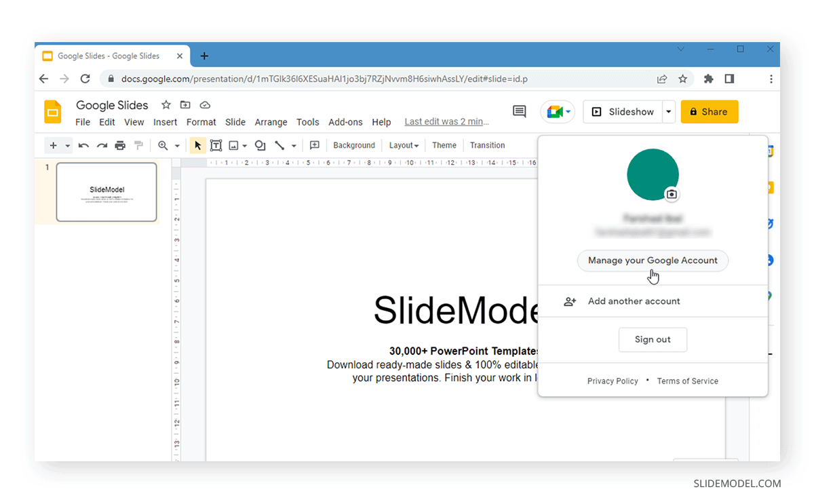Open the Slide menu
Viewport: 814px width, 504px height.
point(235,122)
